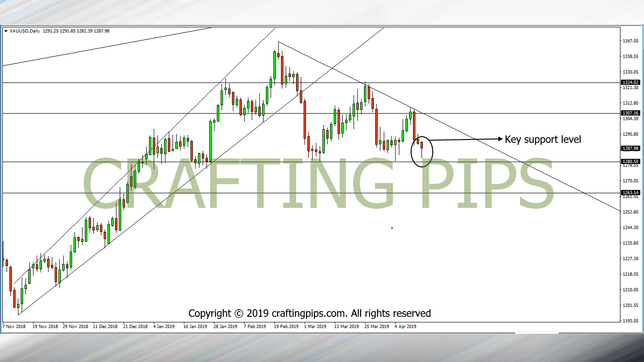Click the 1263.14 level label on price axis
Screen dimensions: 644x362
[x=630, y=193]
